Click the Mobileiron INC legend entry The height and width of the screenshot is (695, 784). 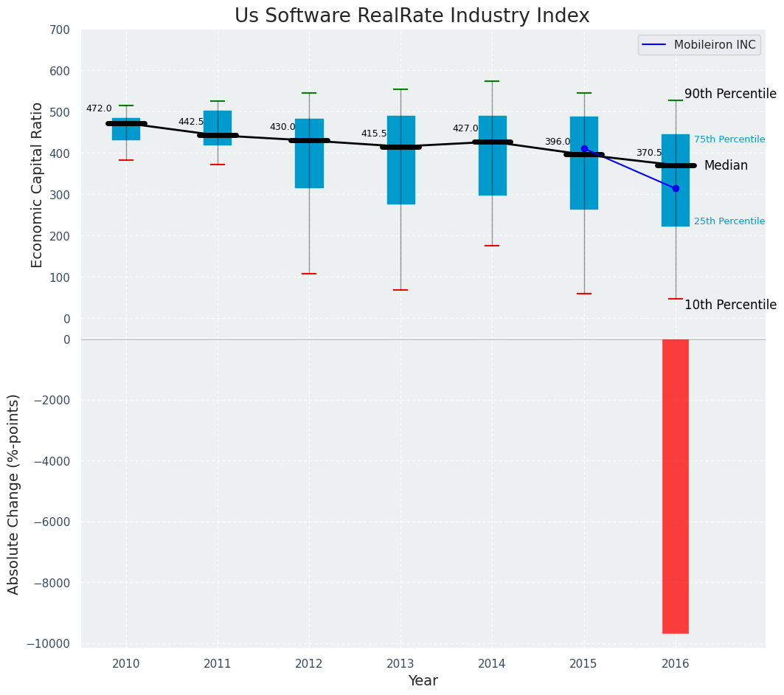coord(699,44)
